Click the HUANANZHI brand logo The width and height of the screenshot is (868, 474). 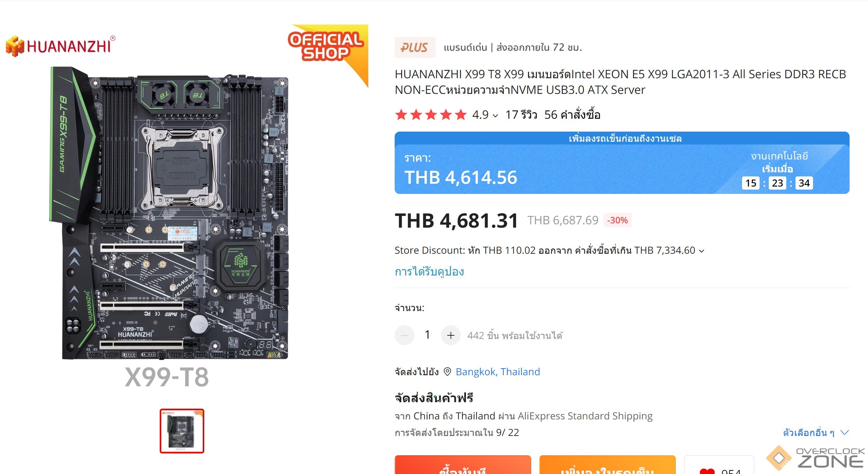[61, 46]
